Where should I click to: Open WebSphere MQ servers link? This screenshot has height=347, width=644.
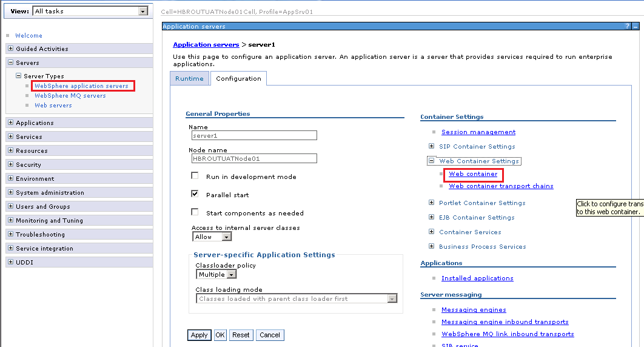(x=70, y=96)
